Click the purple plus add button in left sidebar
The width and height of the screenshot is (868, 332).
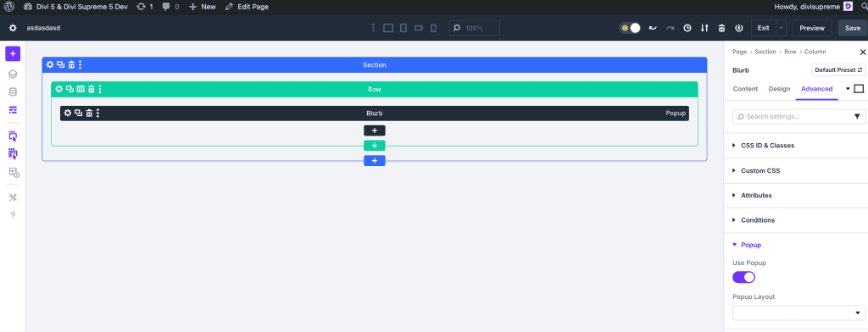13,53
